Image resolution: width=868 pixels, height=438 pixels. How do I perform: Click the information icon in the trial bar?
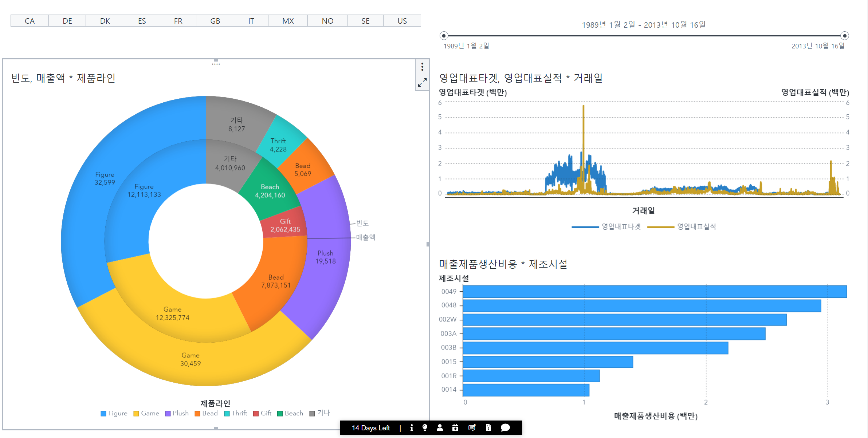tap(412, 428)
